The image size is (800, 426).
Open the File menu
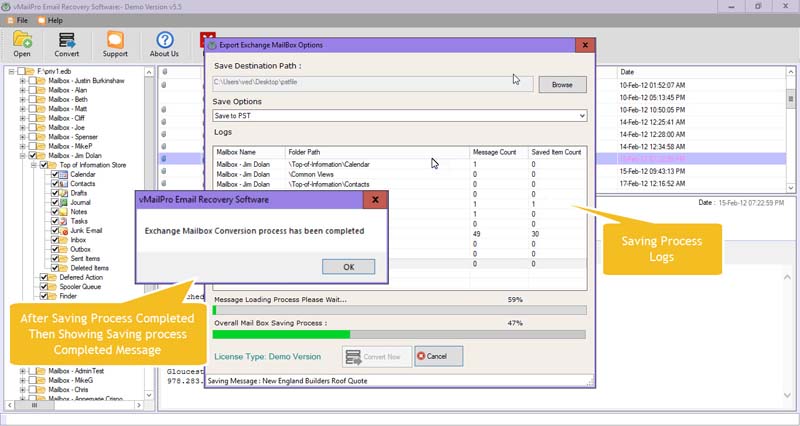tap(18, 20)
